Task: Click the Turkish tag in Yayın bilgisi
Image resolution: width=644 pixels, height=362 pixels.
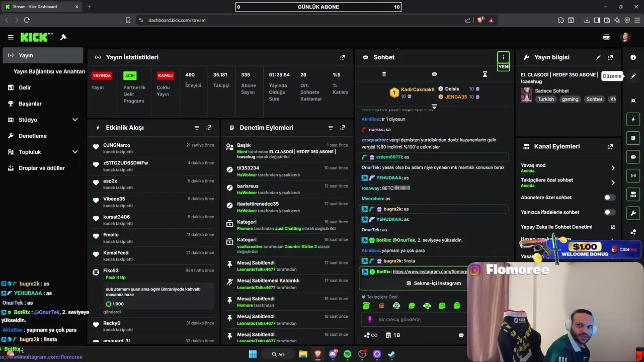Action: coord(545,99)
